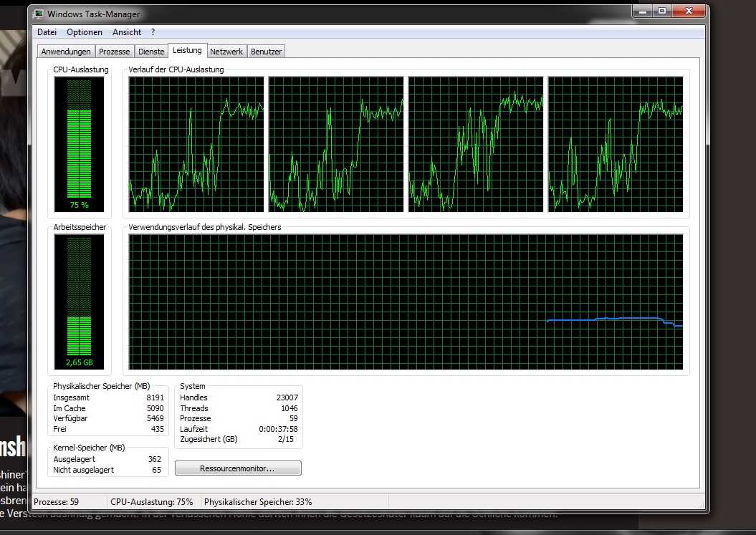The height and width of the screenshot is (535, 756).
Task: Click the Zugesichert (GB) value 2/15
Action: (286, 439)
